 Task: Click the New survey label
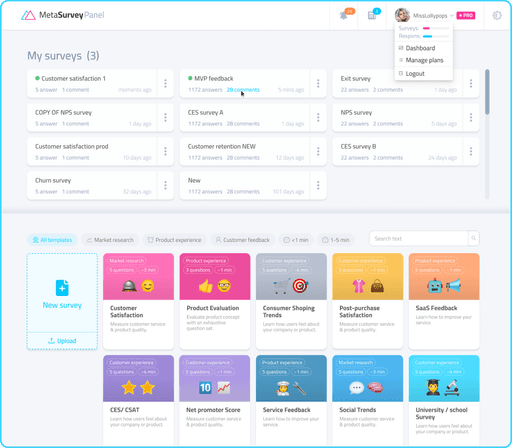tap(62, 305)
